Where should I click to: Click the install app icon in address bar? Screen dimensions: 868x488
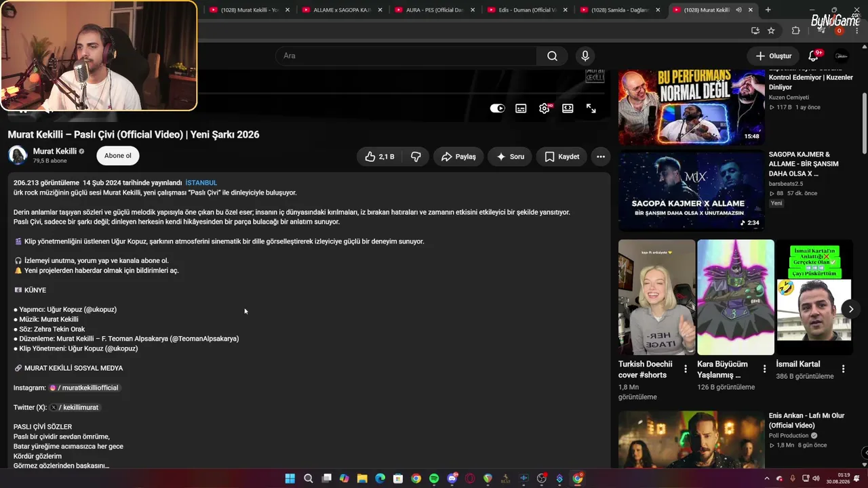click(755, 30)
